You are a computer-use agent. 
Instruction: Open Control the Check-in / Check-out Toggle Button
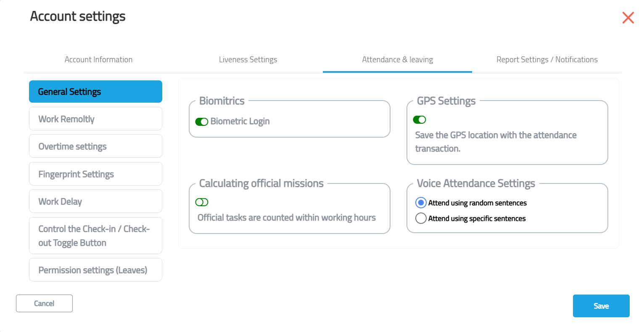tap(95, 236)
